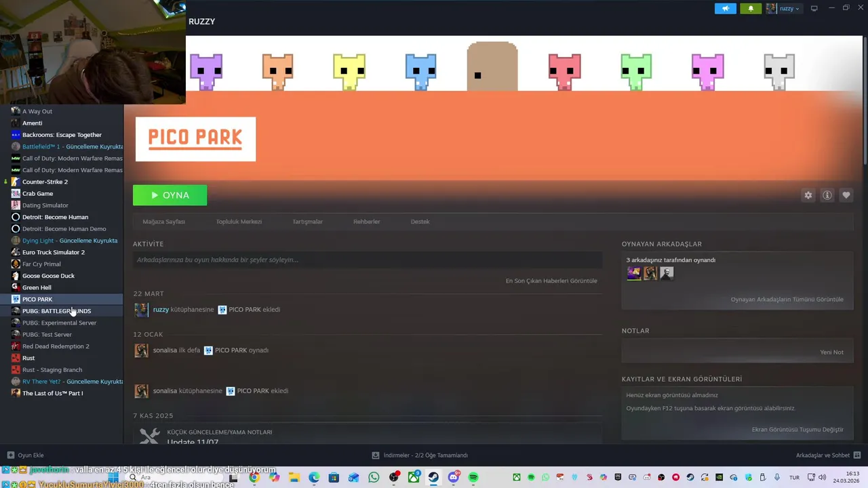Open Arkadaşlar ve Sohbet
The width and height of the screenshot is (868, 488).
coord(828,455)
